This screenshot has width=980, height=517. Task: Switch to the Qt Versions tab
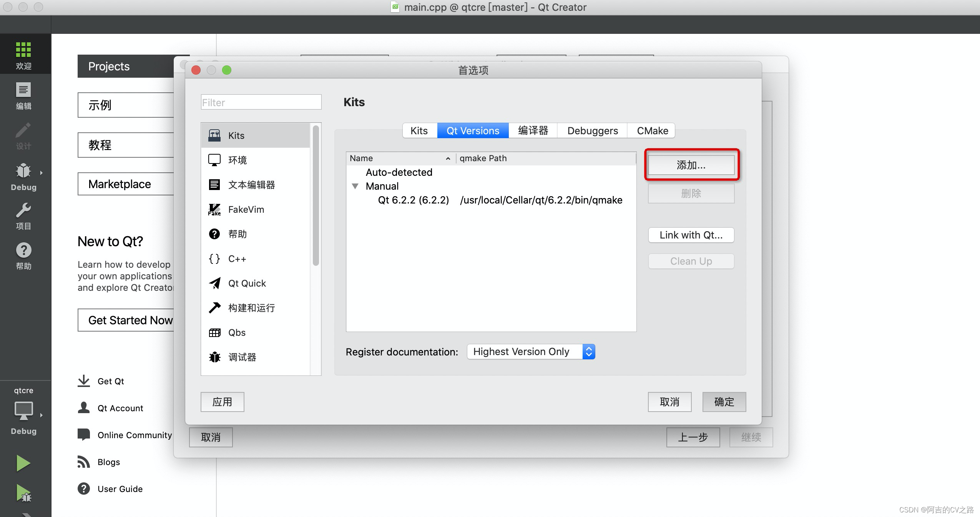tap(473, 131)
